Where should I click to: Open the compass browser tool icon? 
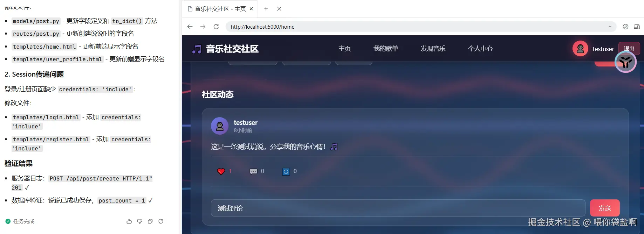pyautogui.click(x=625, y=27)
